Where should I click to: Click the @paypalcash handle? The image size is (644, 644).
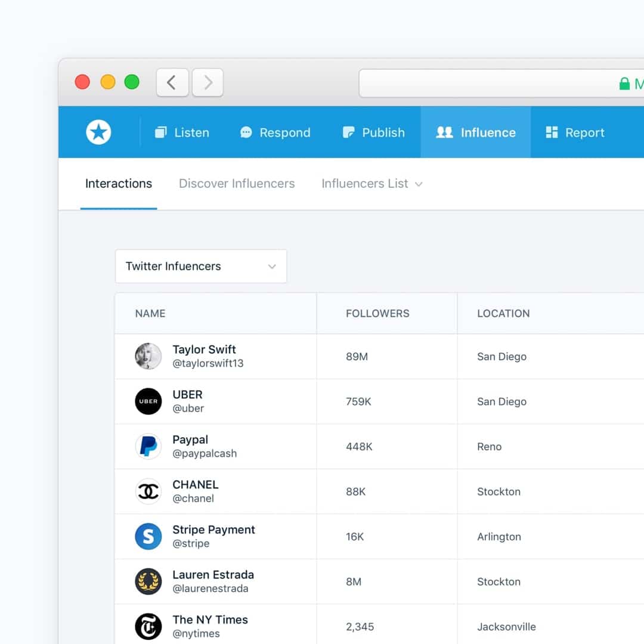point(205,453)
